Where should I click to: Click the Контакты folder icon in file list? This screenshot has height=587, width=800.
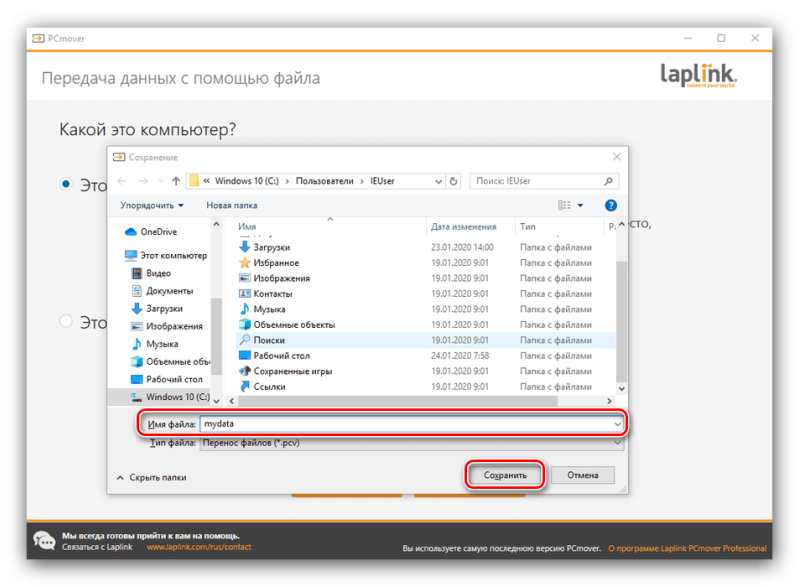pyautogui.click(x=245, y=294)
